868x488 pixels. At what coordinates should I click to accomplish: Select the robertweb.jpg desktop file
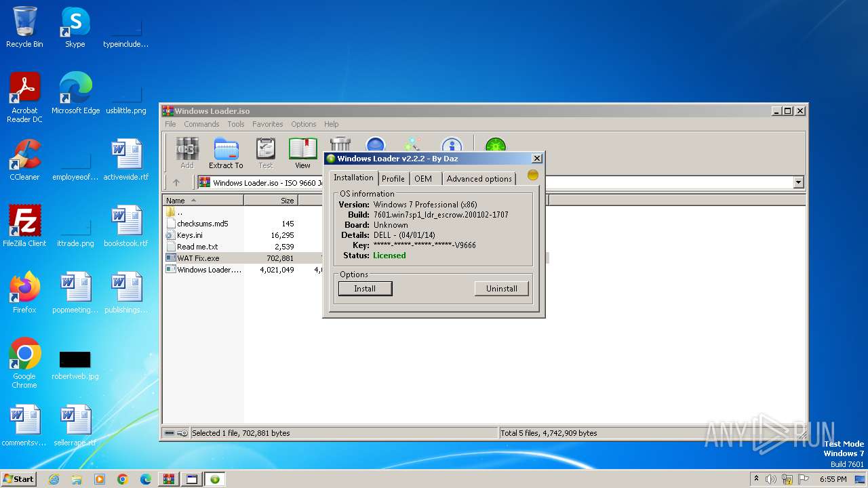(75, 365)
